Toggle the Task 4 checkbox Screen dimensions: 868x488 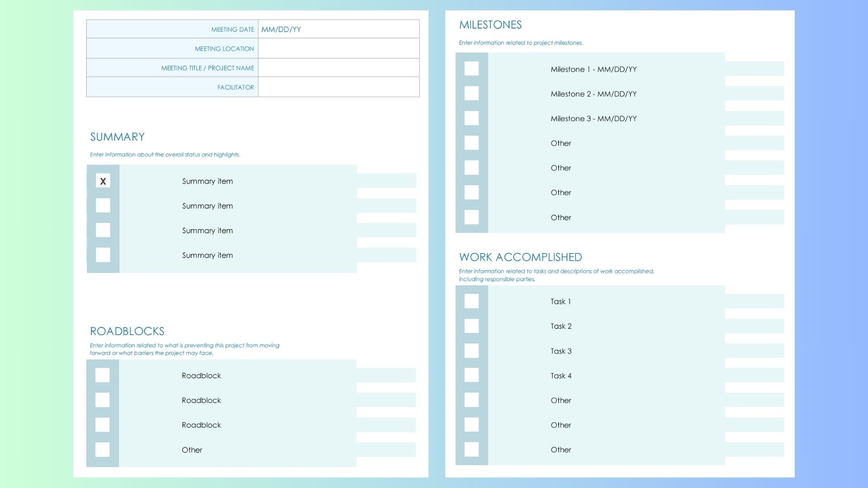[472, 375]
